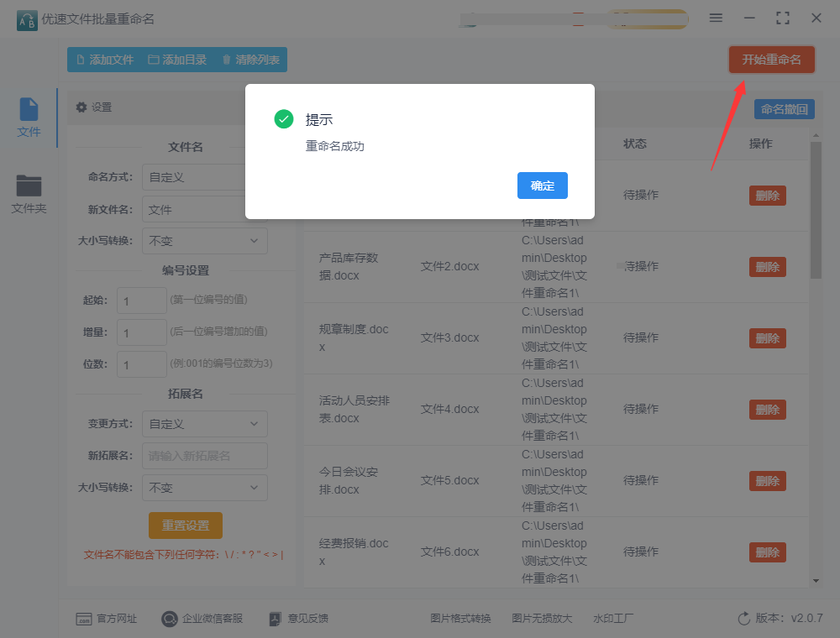Click the 版本: v2.0.7 text
The image size is (840, 638).
click(x=789, y=618)
